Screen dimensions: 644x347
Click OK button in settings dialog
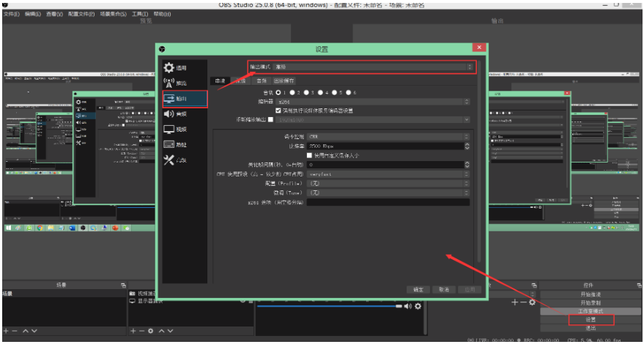coord(418,290)
